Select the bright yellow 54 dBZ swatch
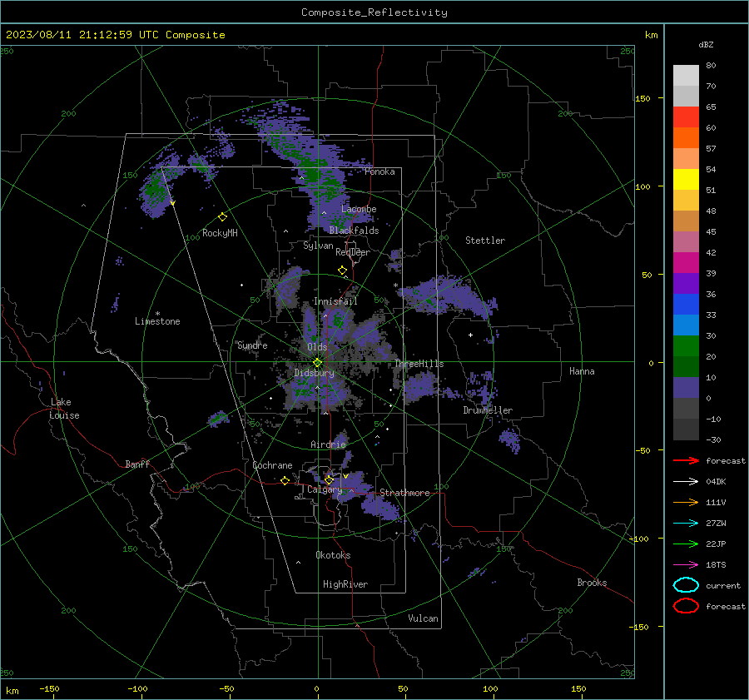This screenshot has width=749, height=700. (686, 179)
